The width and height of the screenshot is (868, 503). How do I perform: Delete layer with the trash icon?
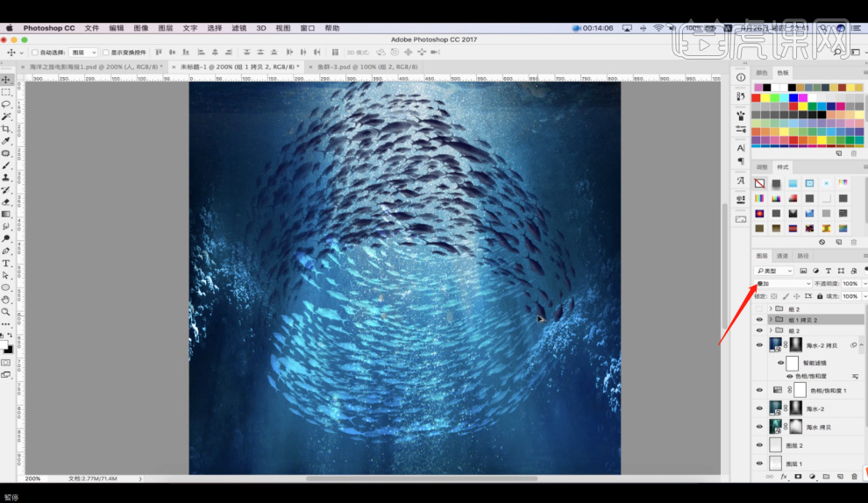point(854,477)
